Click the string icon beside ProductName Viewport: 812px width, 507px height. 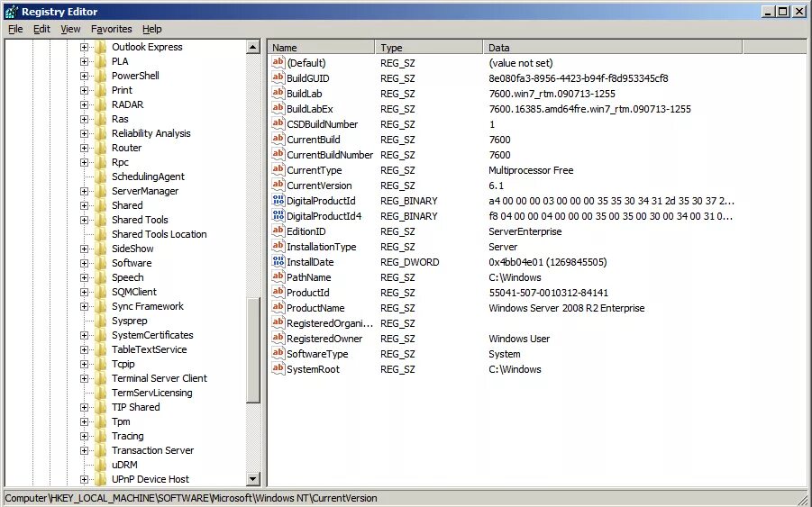[x=278, y=307]
